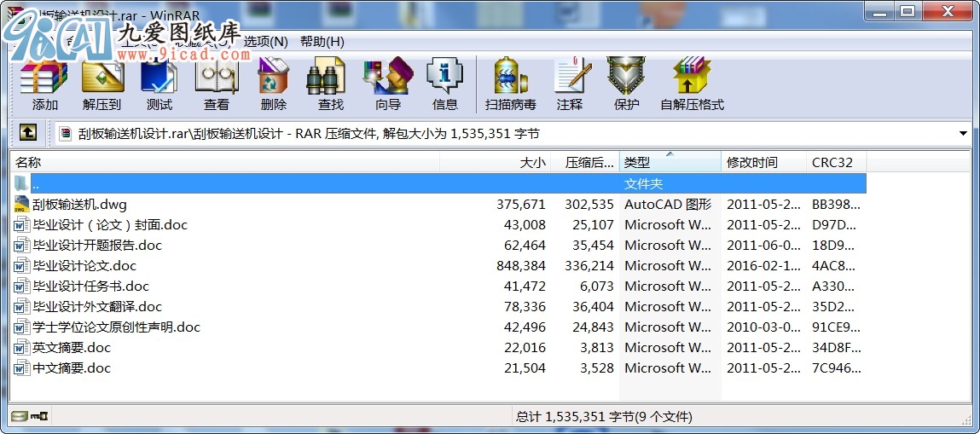This screenshot has height=434, width=980.
Task: Open the View (查看) toolbar icon
Action: (x=217, y=84)
